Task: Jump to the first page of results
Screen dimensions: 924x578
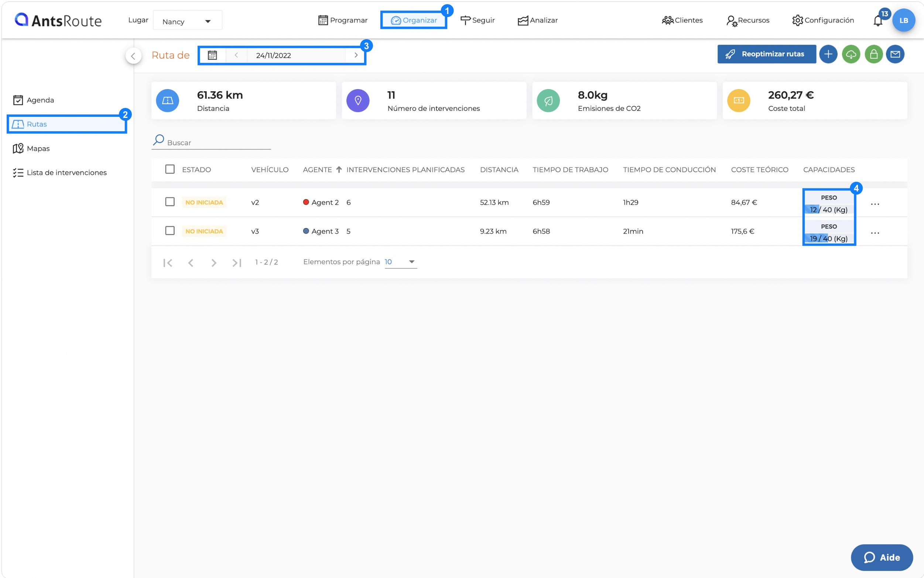Action: (x=168, y=263)
